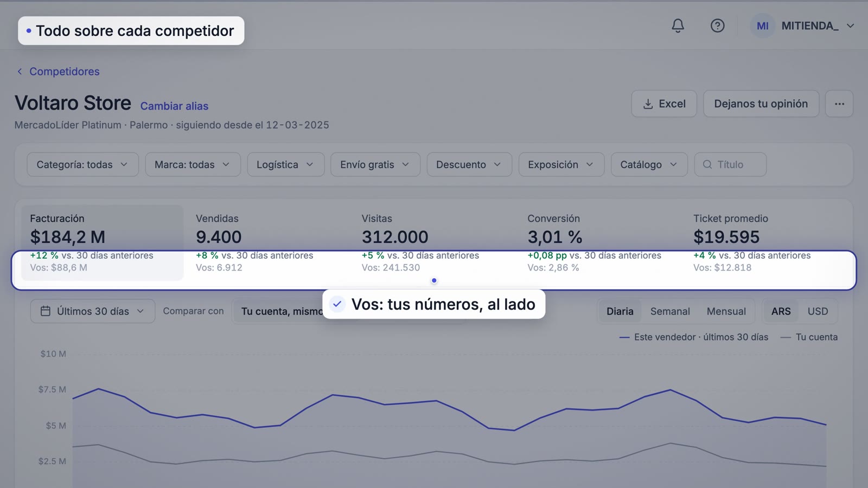The image size is (868, 488).
Task: Go back via the Competidores link
Action: (x=58, y=72)
